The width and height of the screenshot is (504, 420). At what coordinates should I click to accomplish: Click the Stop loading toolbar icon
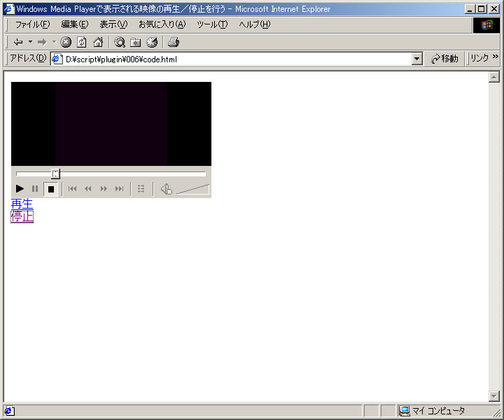(66, 42)
